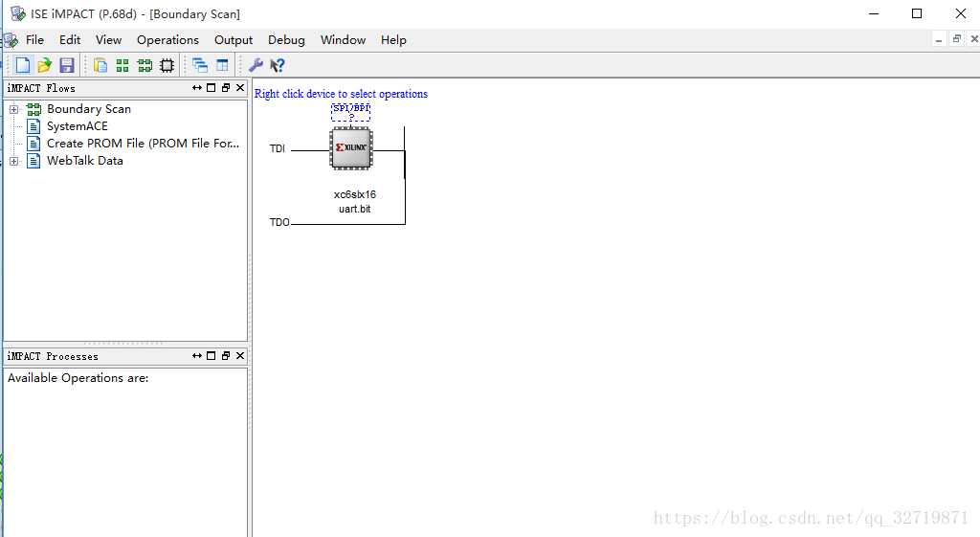Click the 'Right click device to select operations' text
980x537 pixels.
coord(342,94)
